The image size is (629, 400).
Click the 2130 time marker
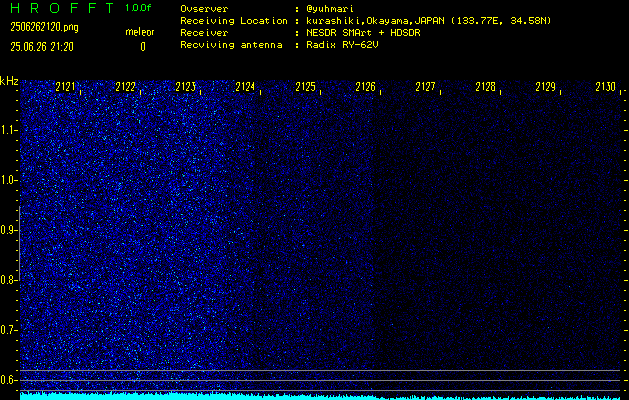point(605,87)
